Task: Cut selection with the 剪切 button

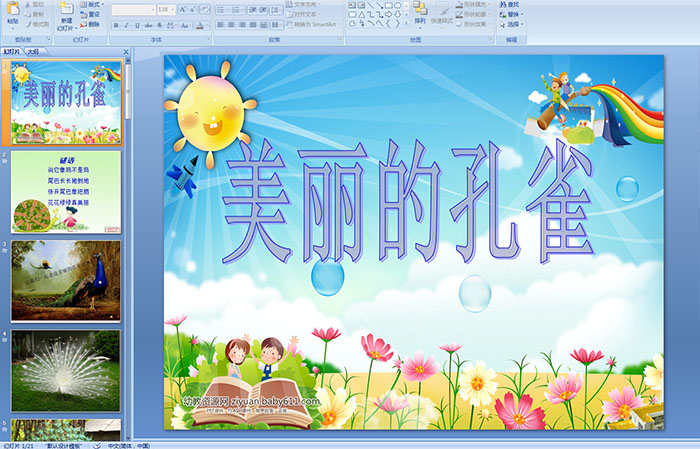Action: click(x=34, y=4)
